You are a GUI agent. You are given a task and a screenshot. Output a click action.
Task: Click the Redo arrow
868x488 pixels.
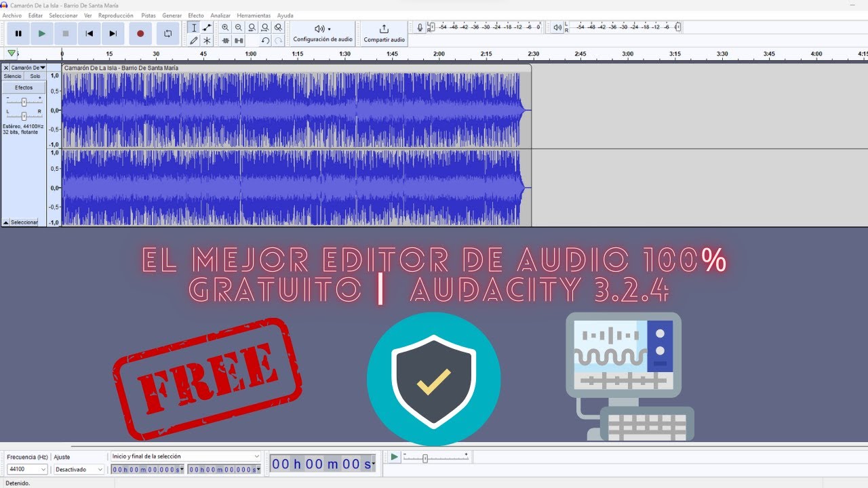(x=278, y=41)
